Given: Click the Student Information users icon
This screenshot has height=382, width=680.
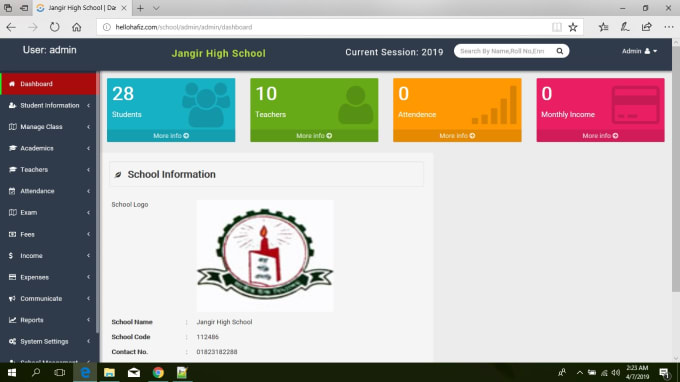Looking at the screenshot, I should coord(12,105).
